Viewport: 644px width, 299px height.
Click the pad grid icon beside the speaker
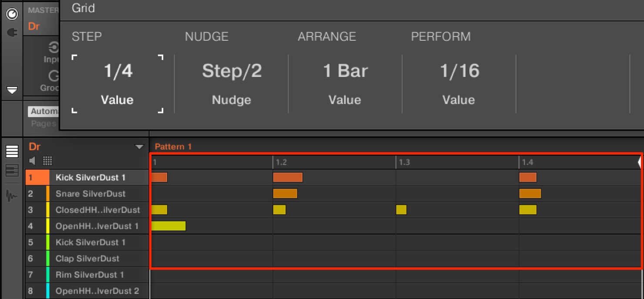pos(47,161)
